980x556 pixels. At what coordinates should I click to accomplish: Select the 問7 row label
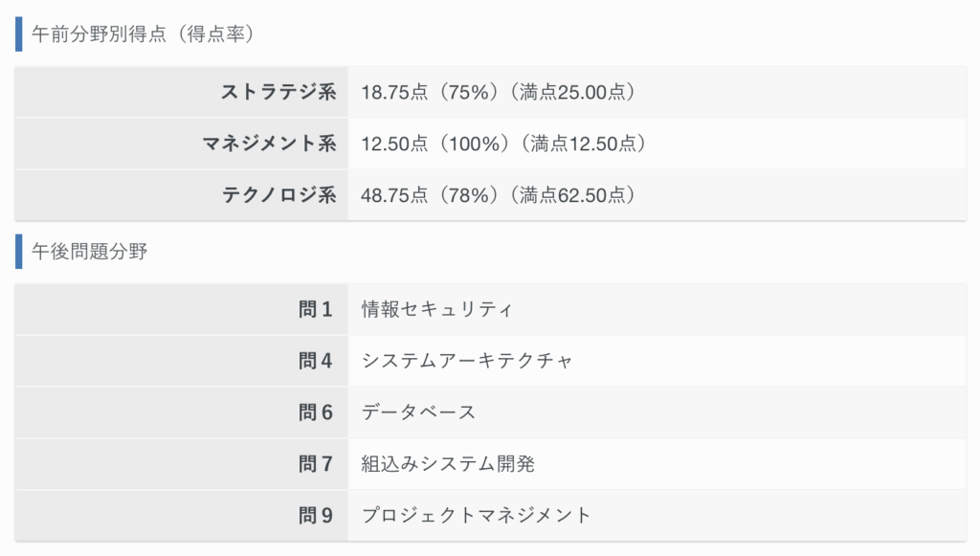coord(316,463)
